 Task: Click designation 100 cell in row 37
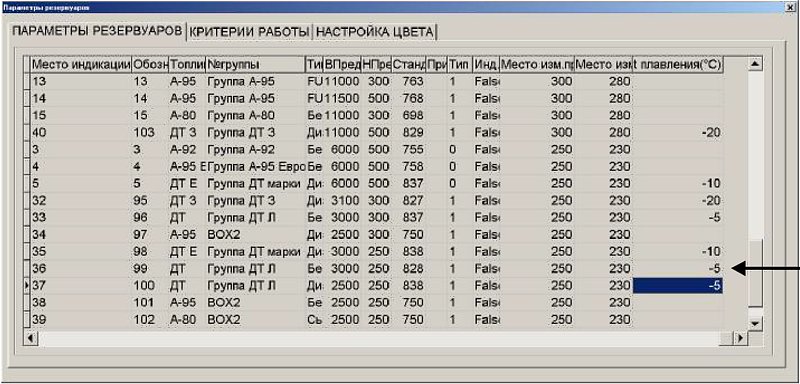coord(150,286)
